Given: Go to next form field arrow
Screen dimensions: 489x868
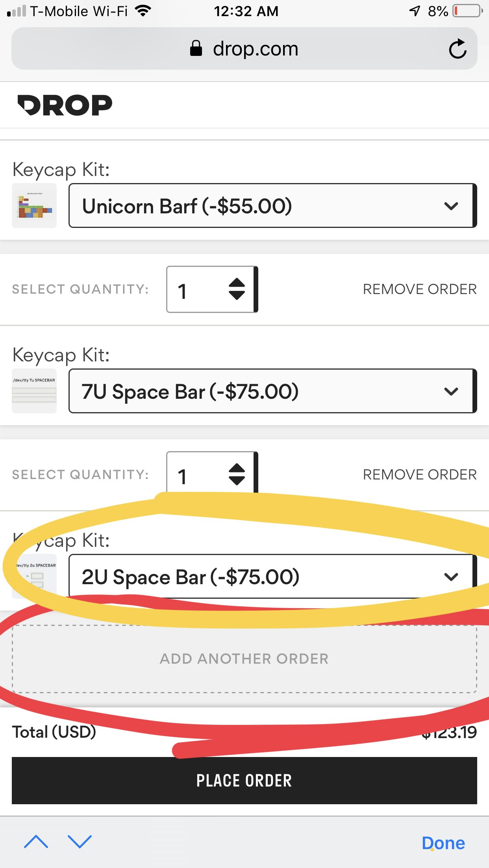Looking at the screenshot, I should coord(80,842).
